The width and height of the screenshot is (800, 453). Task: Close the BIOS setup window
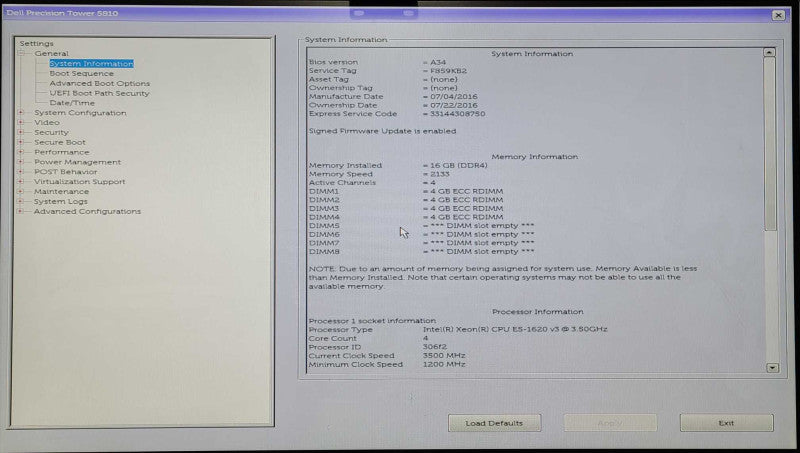pos(779,15)
